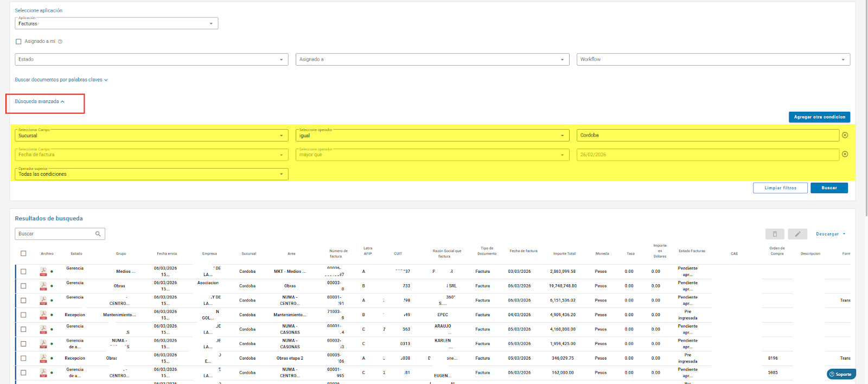868x384 pixels.
Task: Open the PDF file in the 1,959,425.00 row
Action: (x=43, y=344)
